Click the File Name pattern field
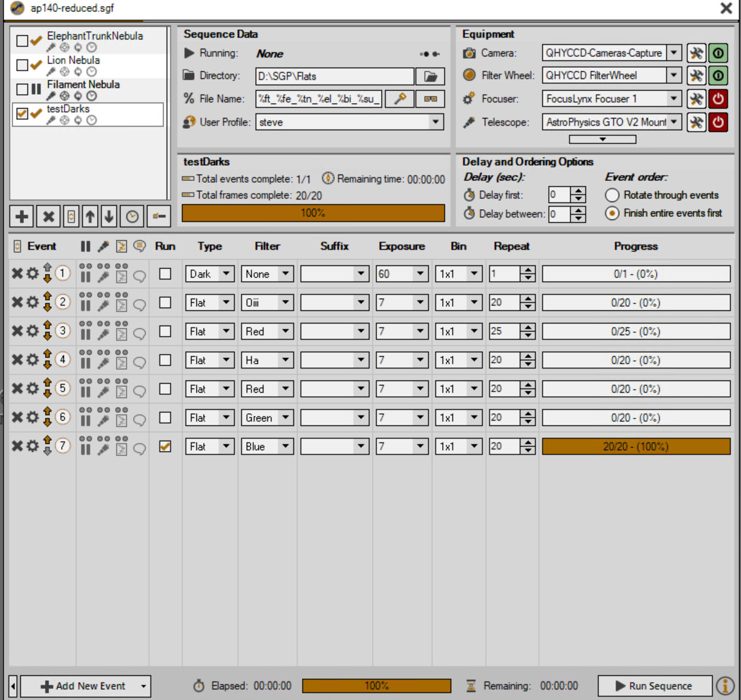741x700 pixels. [x=319, y=99]
